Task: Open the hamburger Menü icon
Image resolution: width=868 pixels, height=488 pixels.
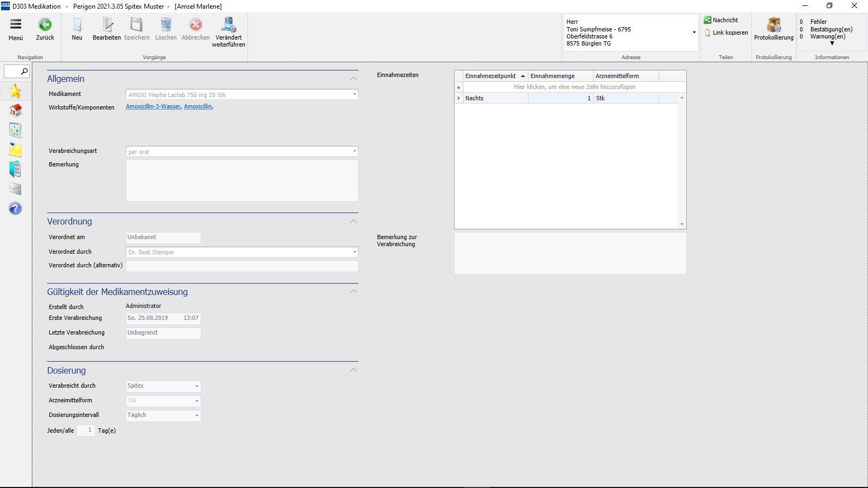Action: point(16,24)
